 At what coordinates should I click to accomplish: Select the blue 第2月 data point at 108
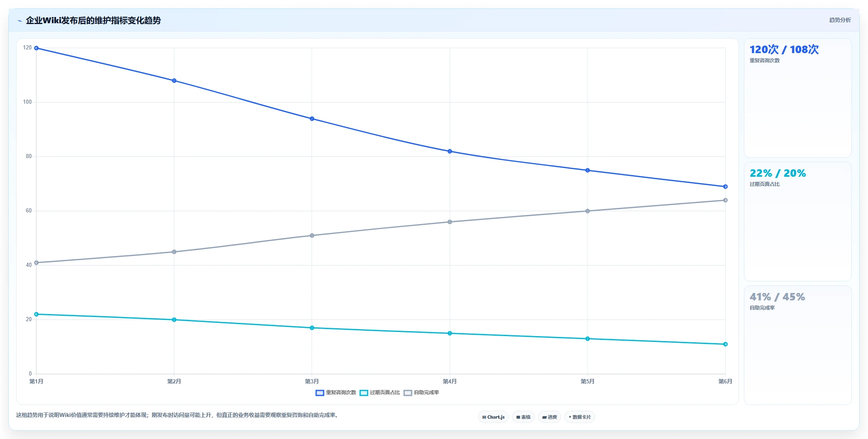(174, 80)
